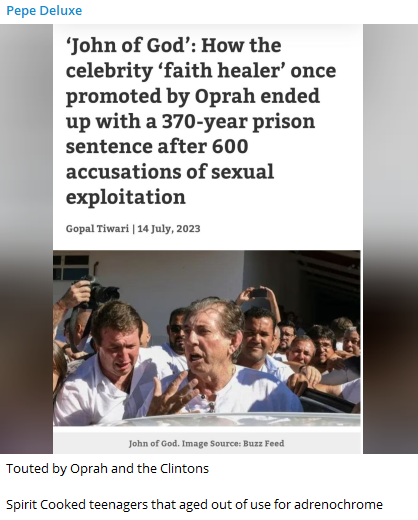Viewport: 418px width, 520px height.
Task: Select the author name Gopal Tiwari
Action: click(x=97, y=229)
